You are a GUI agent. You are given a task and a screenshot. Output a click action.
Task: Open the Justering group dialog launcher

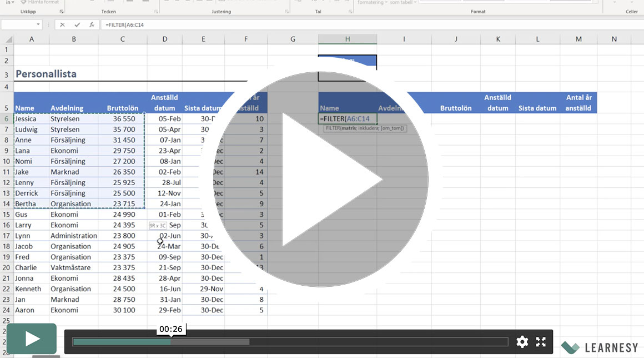point(286,12)
